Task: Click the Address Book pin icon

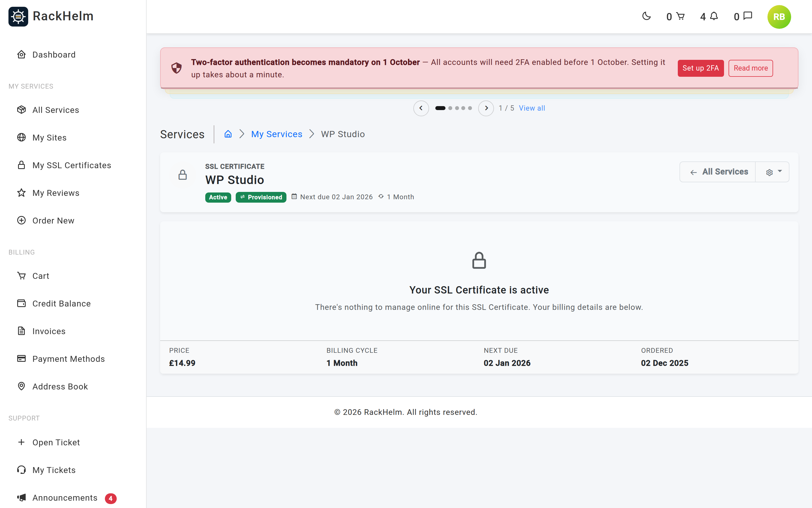Action: click(21, 386)
